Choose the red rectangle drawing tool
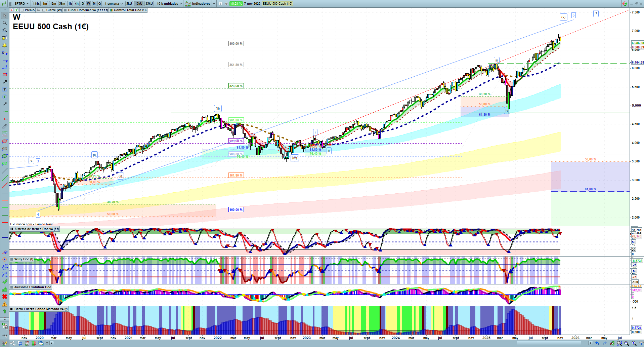The height and width of the screenshot is (347, 644). pos(4,75)
